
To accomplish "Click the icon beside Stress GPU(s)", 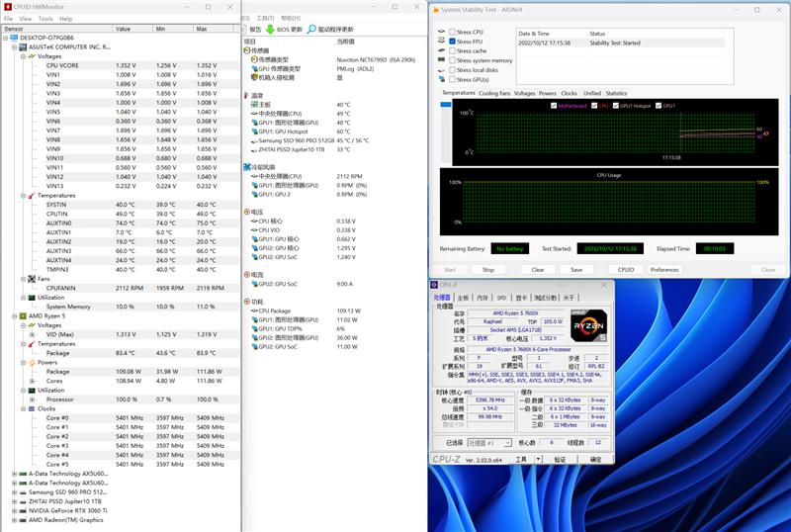I will [442, 79].
